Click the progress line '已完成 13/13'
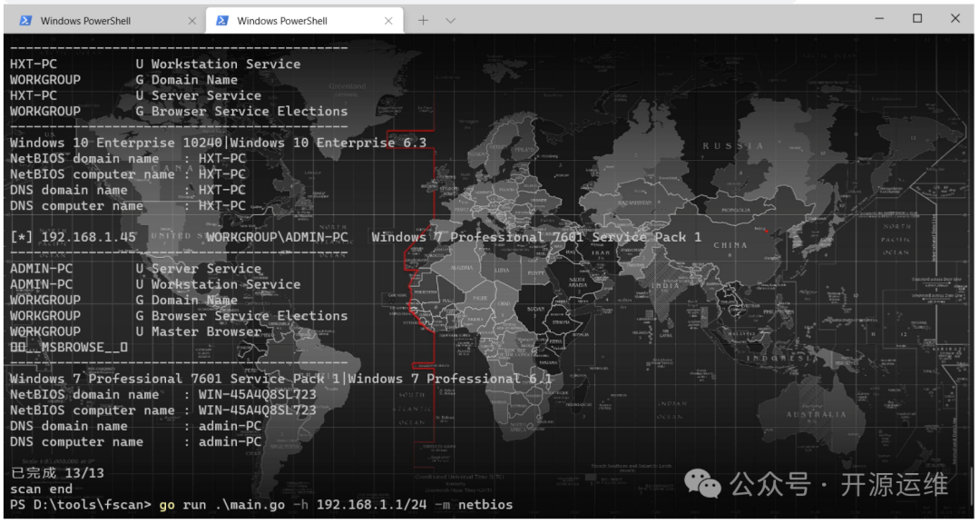This screenshot has width=980, height=524. point(57,473)
